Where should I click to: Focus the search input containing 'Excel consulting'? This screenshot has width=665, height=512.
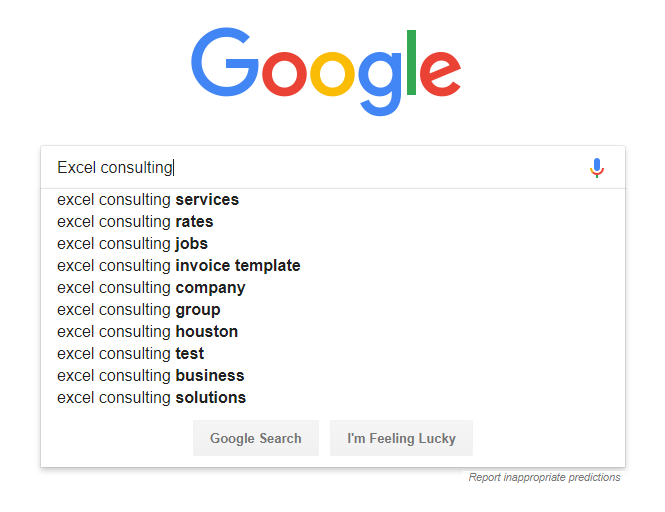pos(314,168)
